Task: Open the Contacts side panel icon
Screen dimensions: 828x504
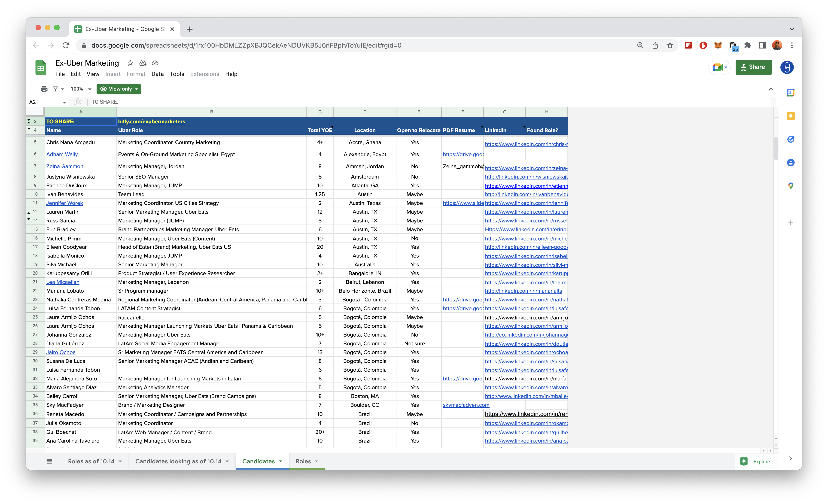Action: pos(790,163)
